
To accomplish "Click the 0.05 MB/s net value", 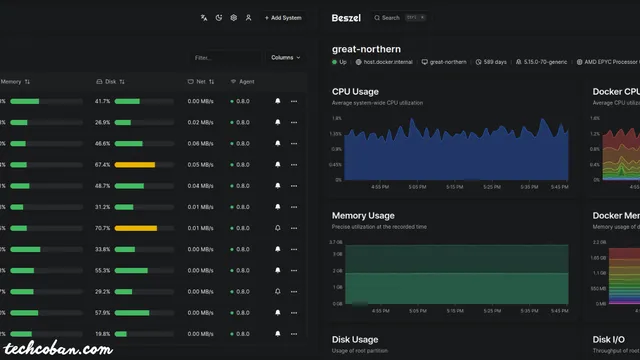I will (x=200, y=165).
